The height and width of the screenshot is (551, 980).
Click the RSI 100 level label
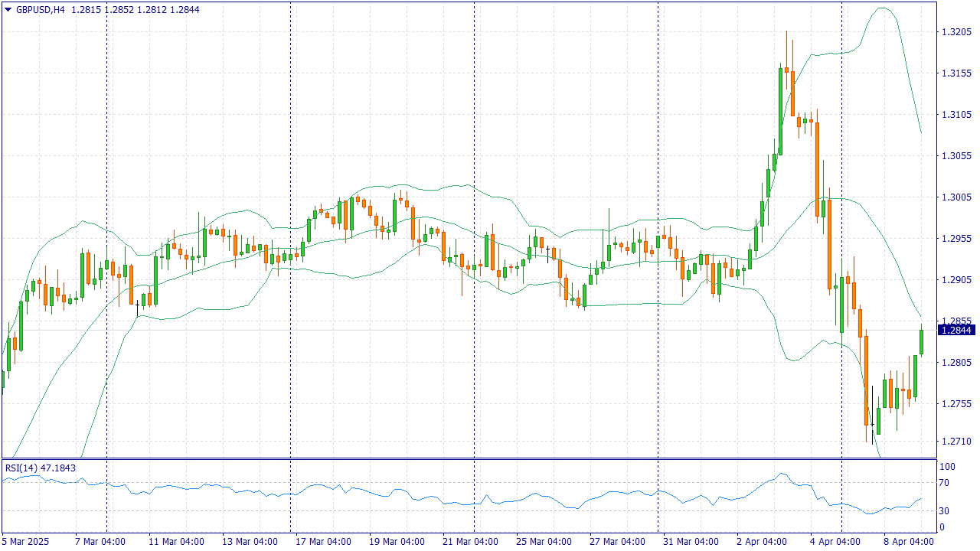(946, 467)
